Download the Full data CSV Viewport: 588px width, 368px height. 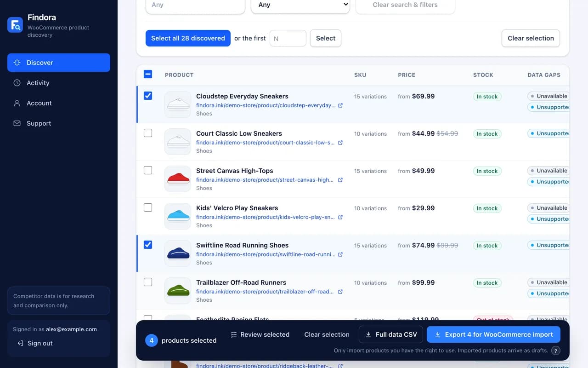391,334
